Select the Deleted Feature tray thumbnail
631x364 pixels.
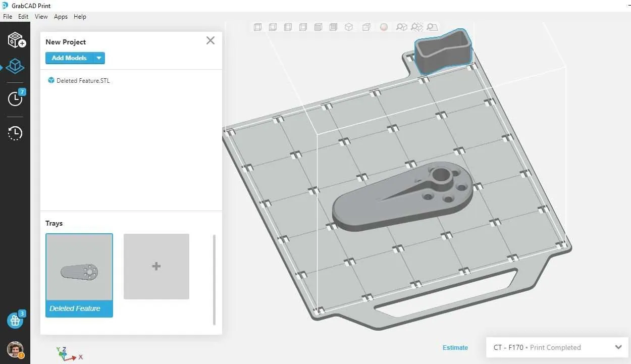point(79,275)
